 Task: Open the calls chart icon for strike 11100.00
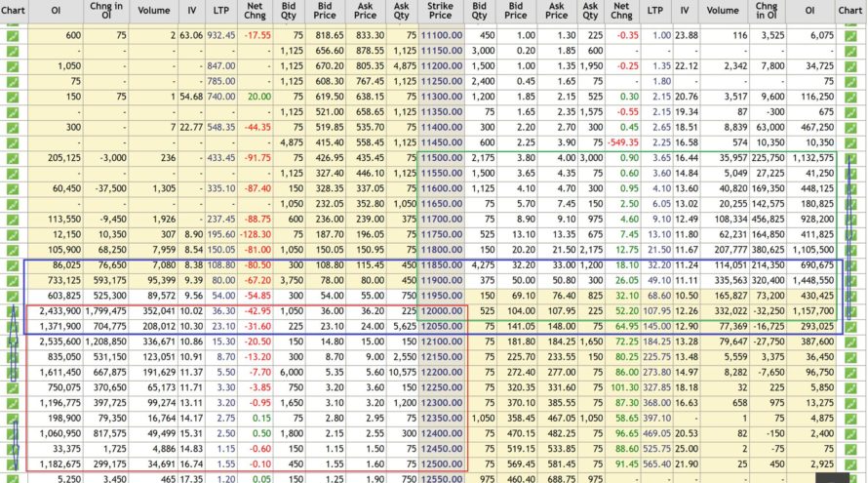point(12,35)
